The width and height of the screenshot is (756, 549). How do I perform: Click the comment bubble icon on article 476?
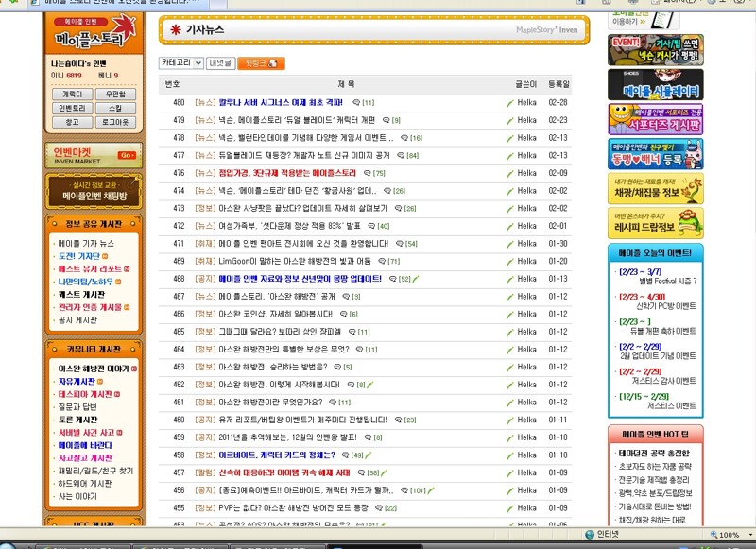click(x=368, y=173)
